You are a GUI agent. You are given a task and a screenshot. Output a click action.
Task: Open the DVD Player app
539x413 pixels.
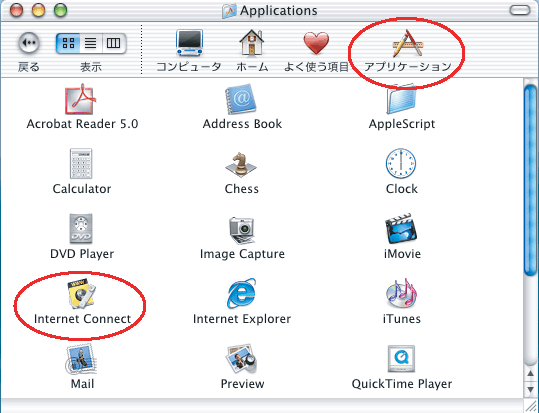(x=81, y=228)
